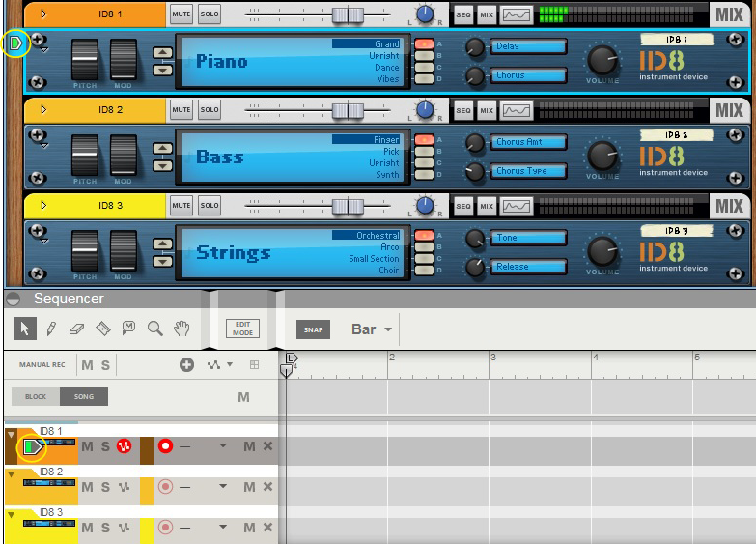The width and height of the screenshot is (756, 544).
Task: Choose the Razor tool
Action: pyautogui.click(x=103, y=329)
